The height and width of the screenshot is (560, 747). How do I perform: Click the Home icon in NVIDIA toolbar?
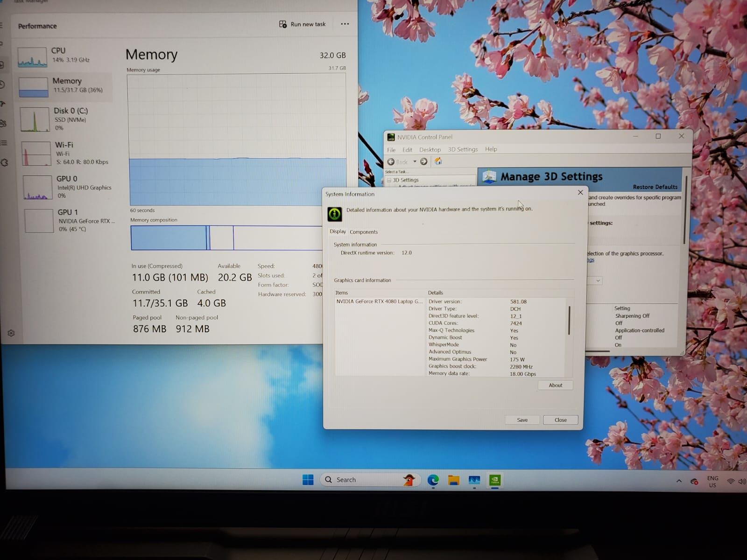438,161
